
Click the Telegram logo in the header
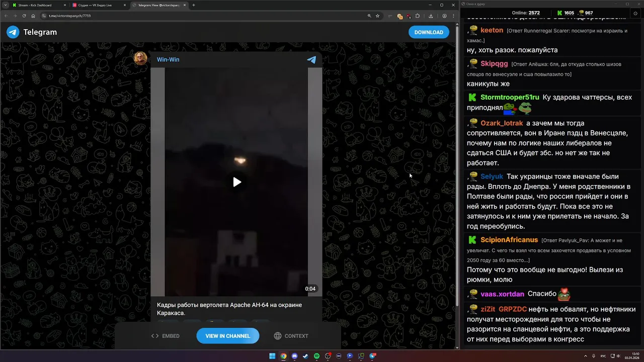[x=13, y=32]
